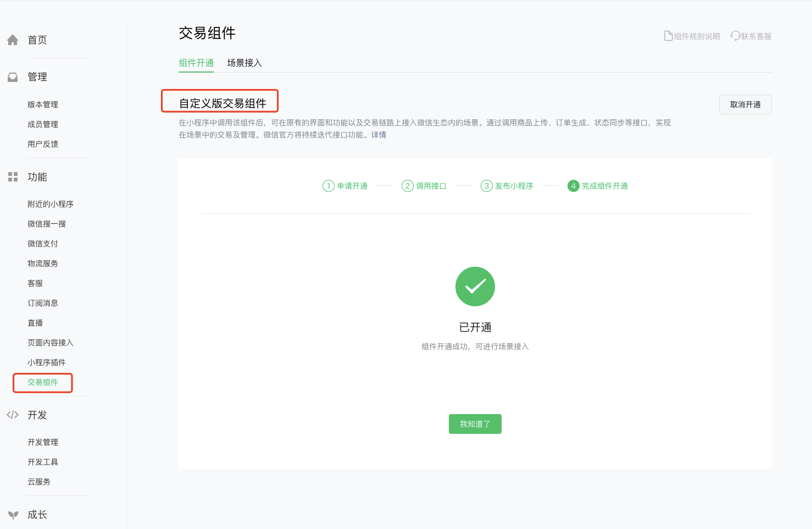The width and height of the screenshot is (812, 529).
Task: Open 用户反馈 page
Action: coord(43,144)
